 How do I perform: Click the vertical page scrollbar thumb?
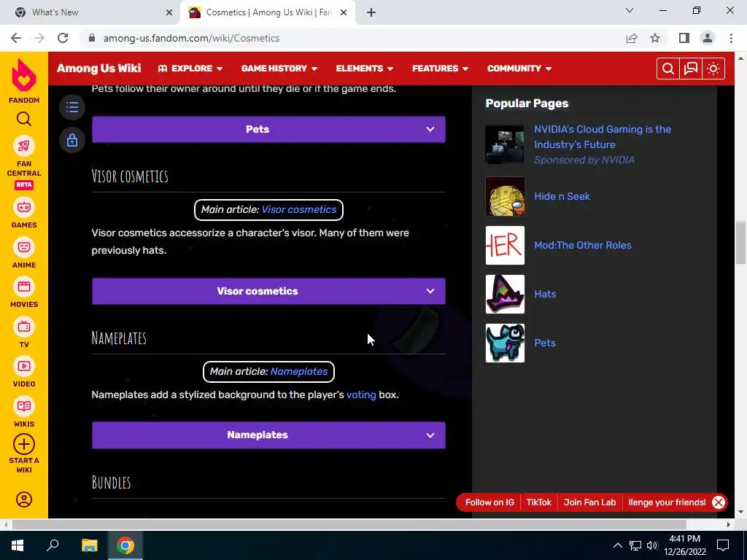pyautogui.click(x=740, y=242)
